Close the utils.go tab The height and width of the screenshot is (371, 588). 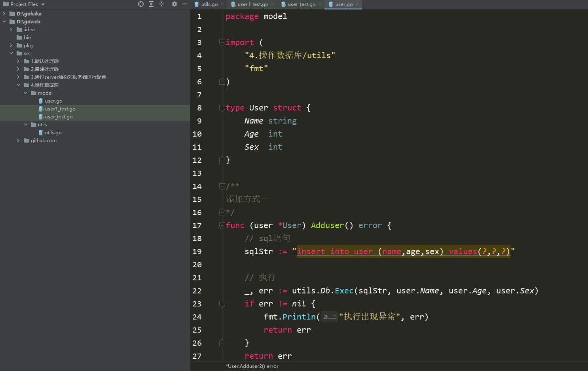(222, 4)
